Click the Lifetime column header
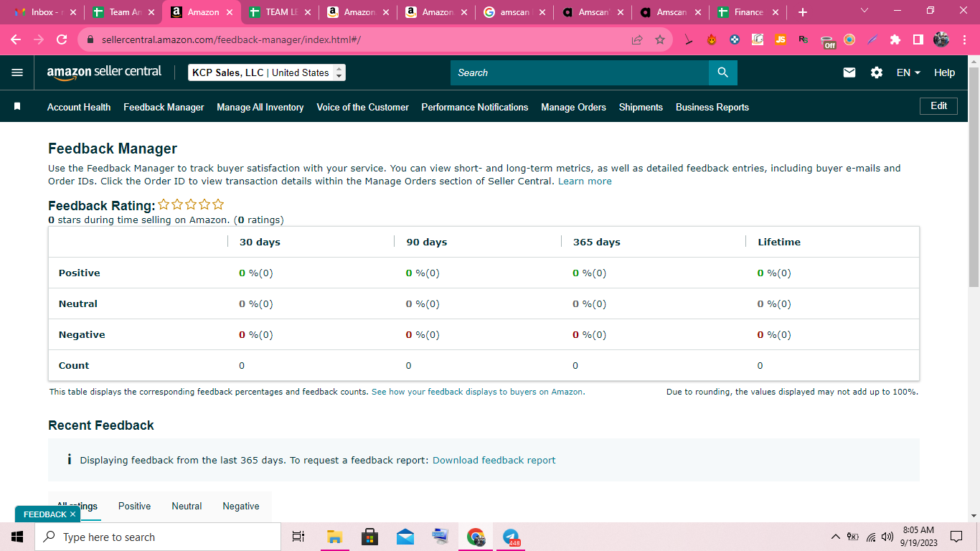The image size is (980, 551). pos(779,242)
